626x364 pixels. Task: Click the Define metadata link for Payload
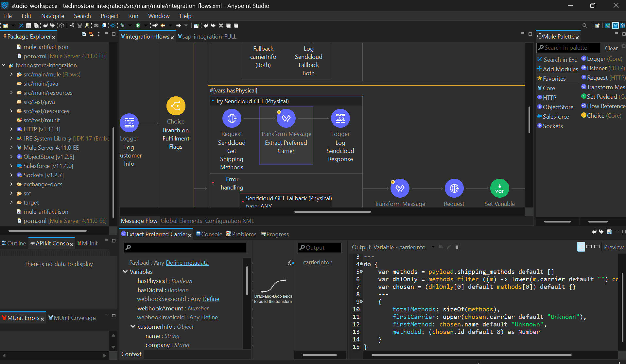point(187,263)
